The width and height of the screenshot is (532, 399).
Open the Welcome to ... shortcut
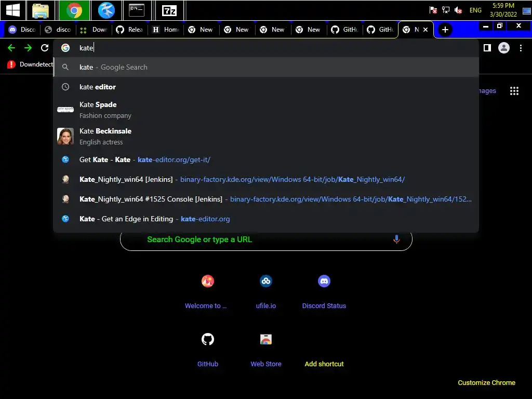coord(208,292)
